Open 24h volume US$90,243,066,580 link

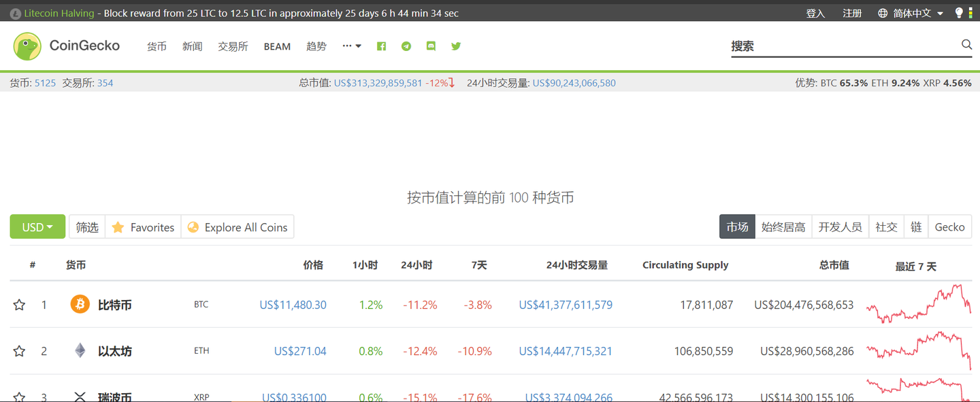tap(574, 83)
